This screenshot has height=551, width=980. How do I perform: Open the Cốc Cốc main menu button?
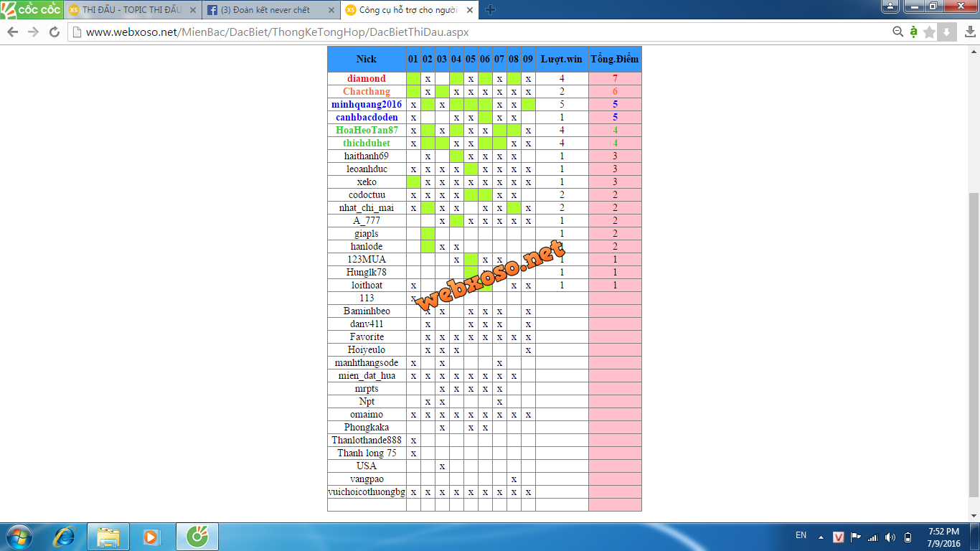pos(31,9)
